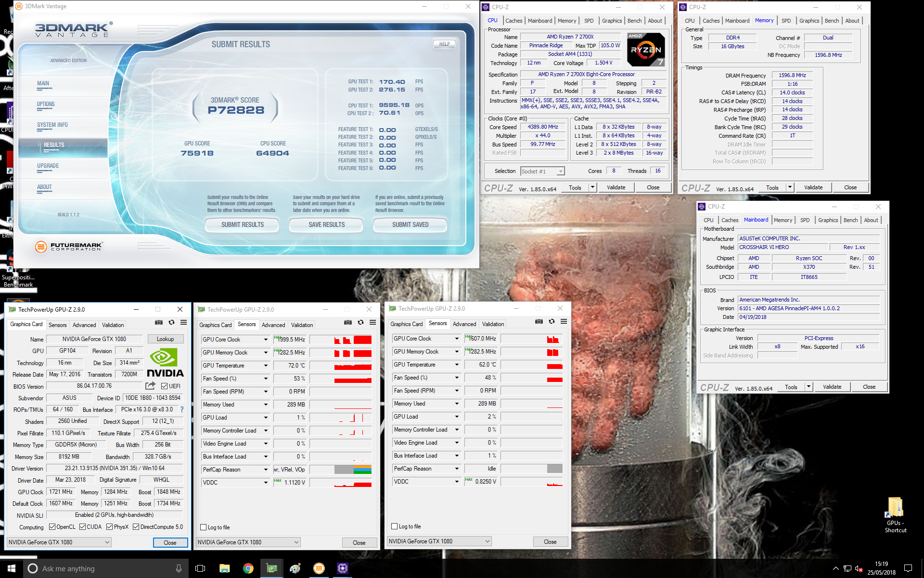Click Lookup button in GPU-Z
This screenshot has width=924, height=578.
[165, 339]
